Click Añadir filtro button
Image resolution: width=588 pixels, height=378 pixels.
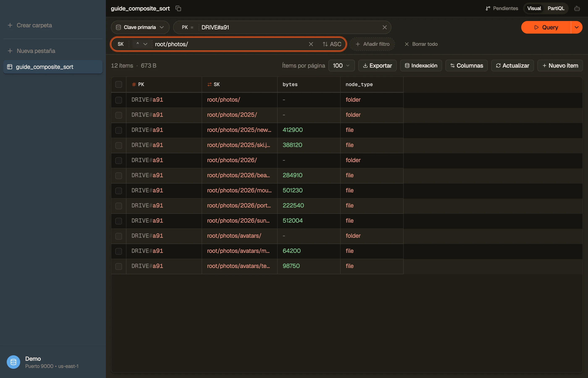pos(372,44)
